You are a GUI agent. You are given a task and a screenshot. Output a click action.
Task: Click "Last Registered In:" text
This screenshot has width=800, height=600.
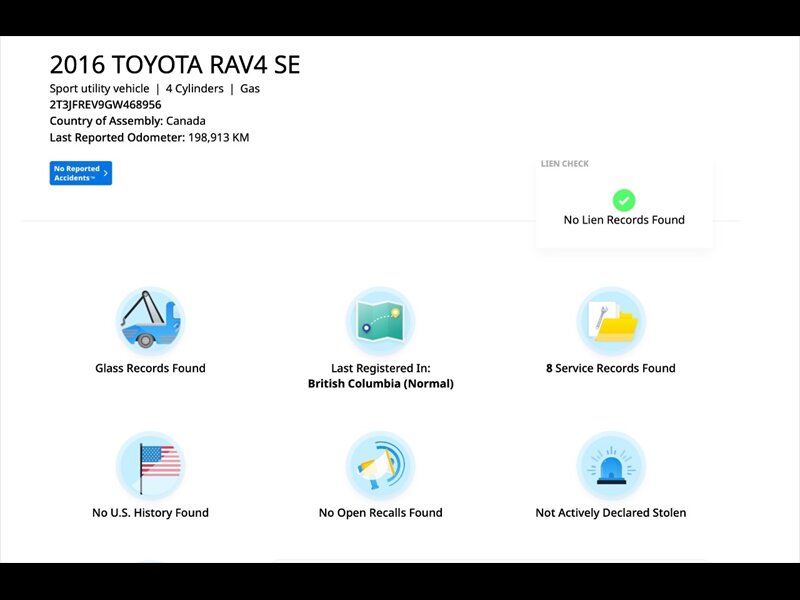click(381, 368)
